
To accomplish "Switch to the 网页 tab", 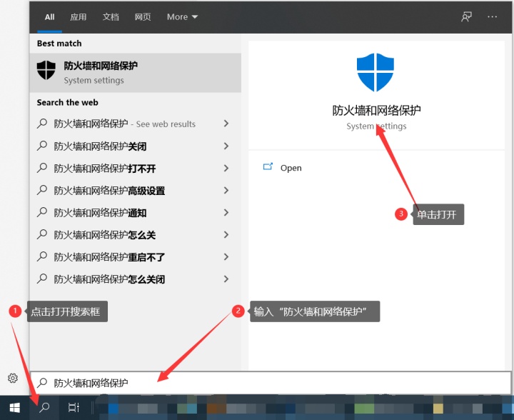I will coord(143,17).
